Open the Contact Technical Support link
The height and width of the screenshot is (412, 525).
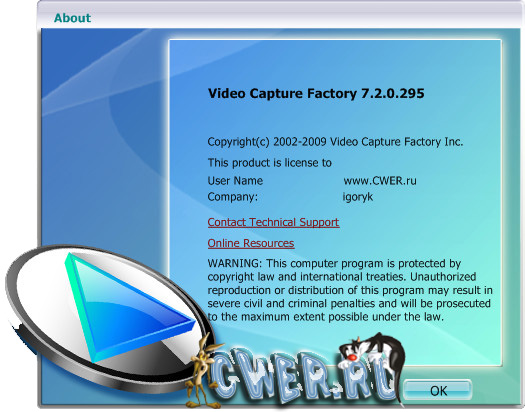coord(273,222)
